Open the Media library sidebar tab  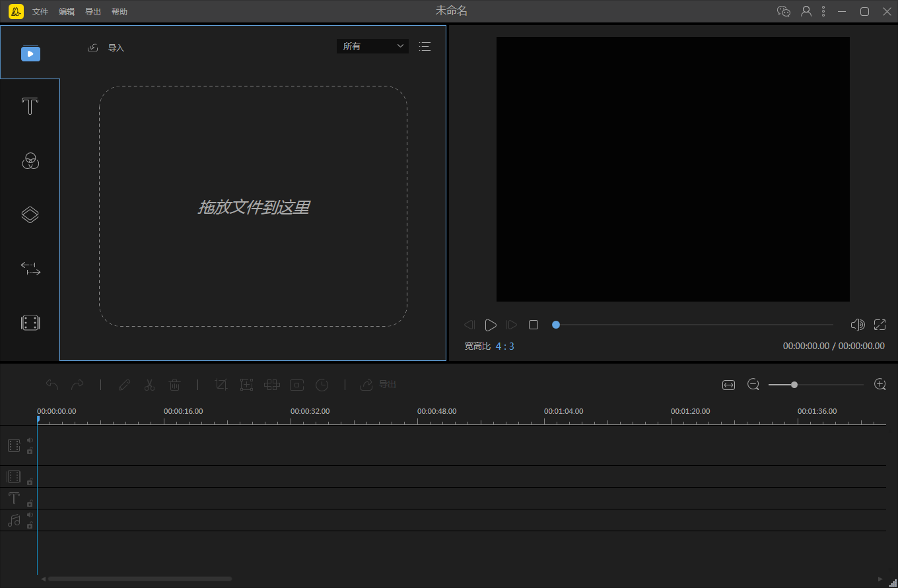click(30, 53)
